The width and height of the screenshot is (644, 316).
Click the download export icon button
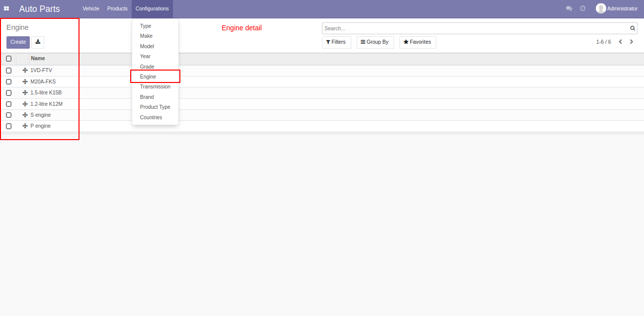[x=38, y=42]
